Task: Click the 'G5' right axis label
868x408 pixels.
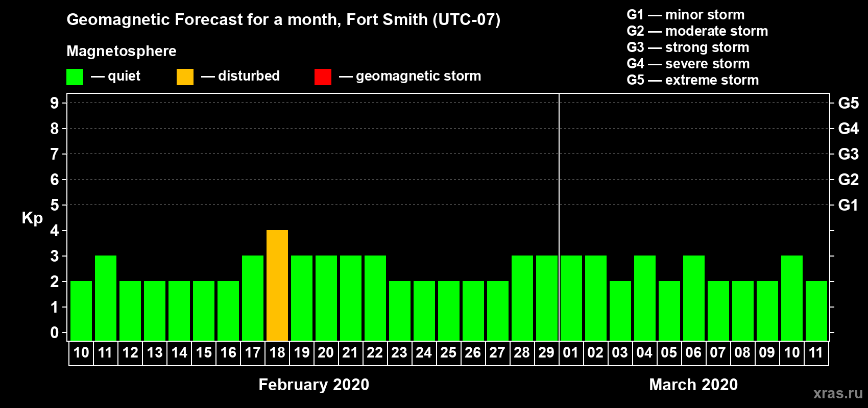Action: coord(849,103)
